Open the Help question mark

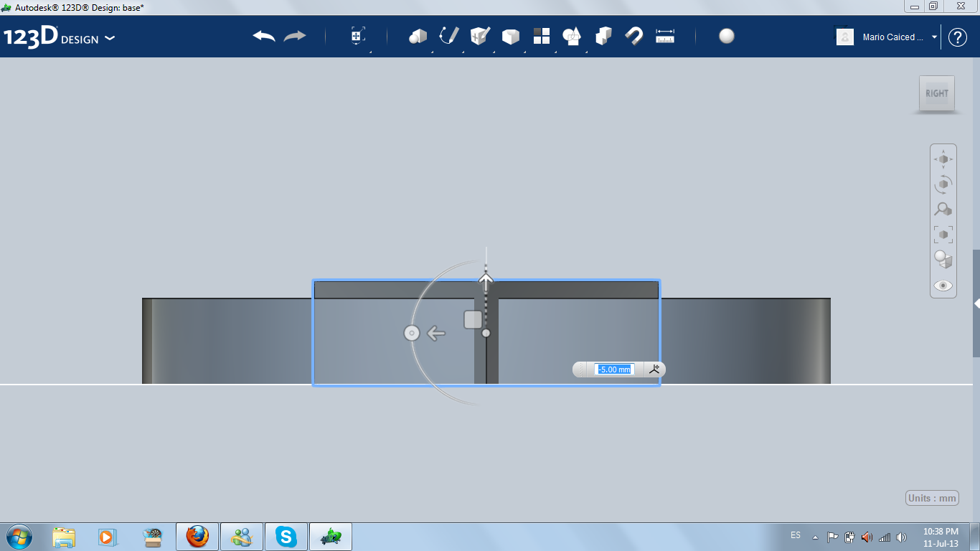coord(958,37)
